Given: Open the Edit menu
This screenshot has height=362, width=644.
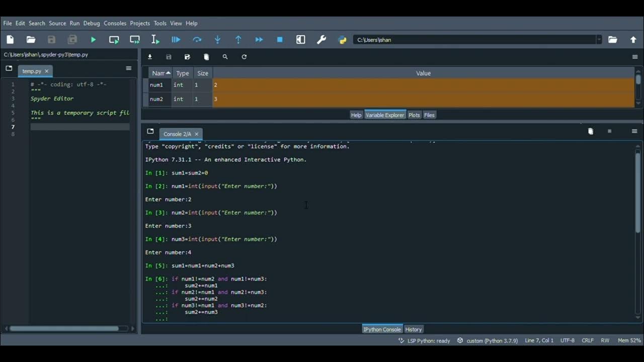Looking at the screenshot, I should click(20, 23).
